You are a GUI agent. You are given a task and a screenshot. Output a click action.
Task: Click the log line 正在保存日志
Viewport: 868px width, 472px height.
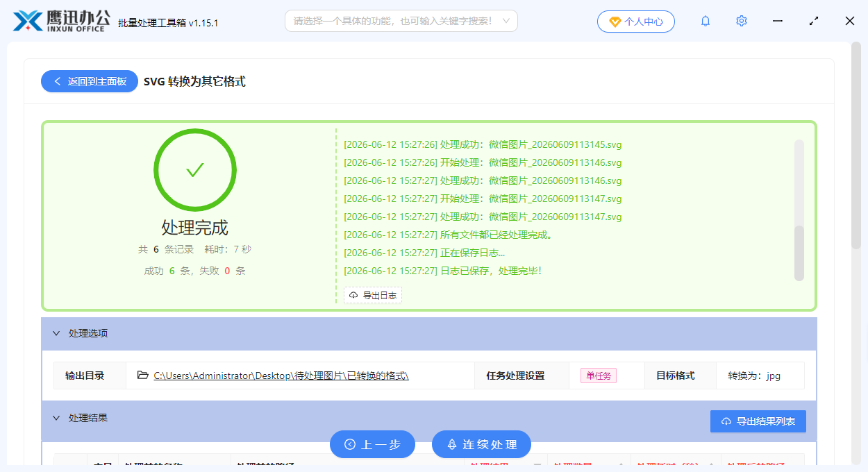click(x=424, y=253)
